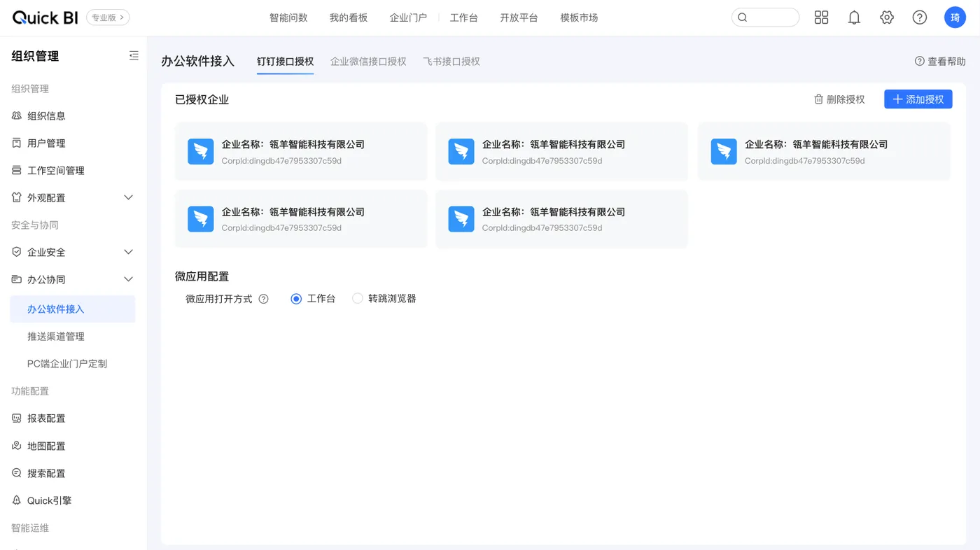
Task: Select 办公软件接入 in the sidebar
Action: (73, 309)
